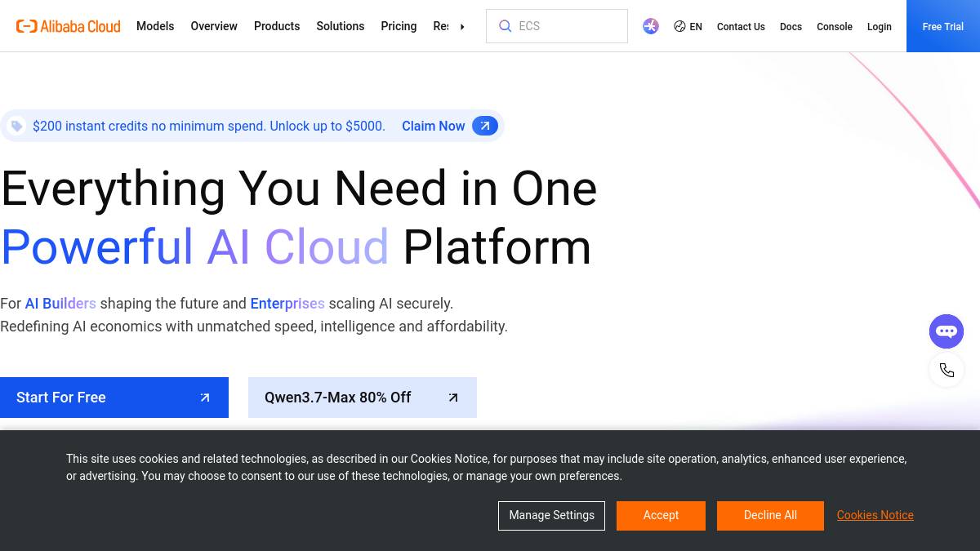The height and width of the screenshot is (551, 980).
Task: Select the Solutions menu item
Action: (341, 26)
